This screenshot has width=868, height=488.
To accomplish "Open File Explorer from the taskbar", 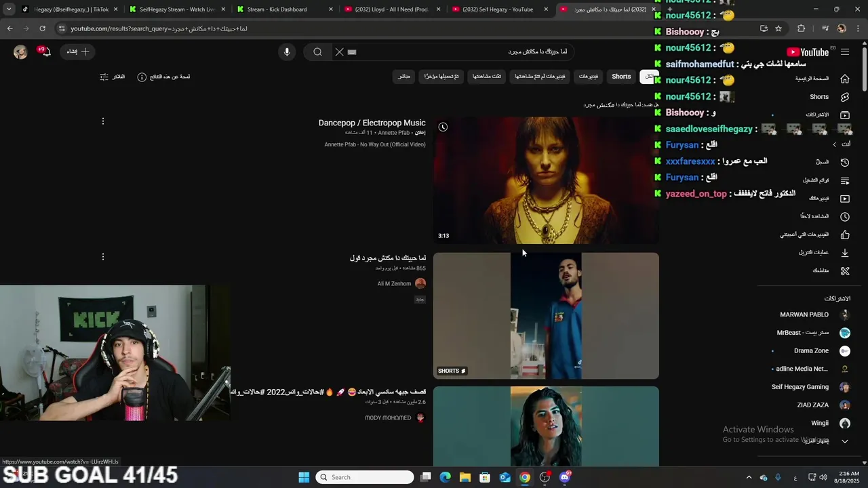I will click(x=465, y=477).
